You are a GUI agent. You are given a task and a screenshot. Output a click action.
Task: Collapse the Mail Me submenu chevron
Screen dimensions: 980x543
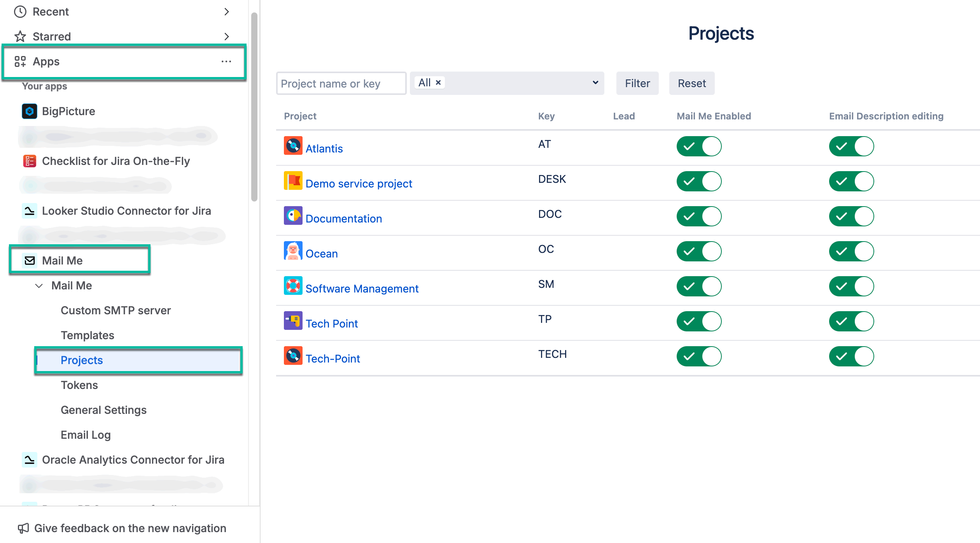point(39,286)
